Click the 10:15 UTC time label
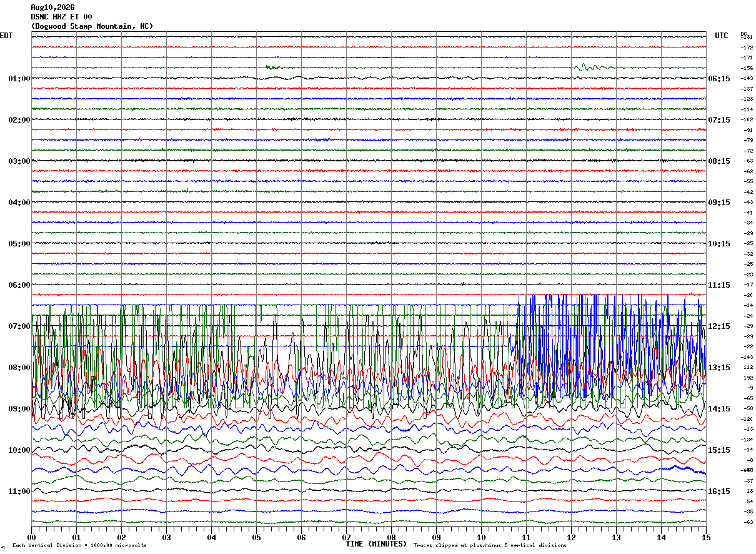Screen dimensions: 756x554 click(x=719, y=244)
